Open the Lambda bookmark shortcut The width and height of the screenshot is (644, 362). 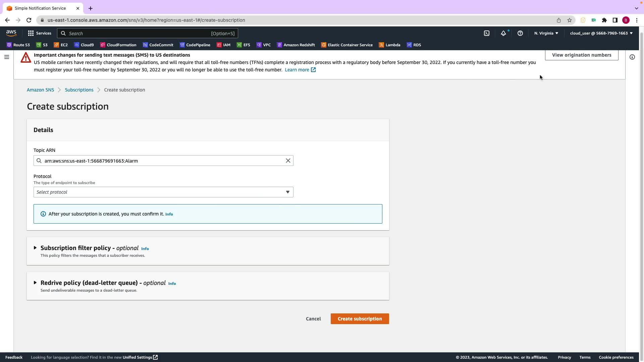[x=389, y=45]
